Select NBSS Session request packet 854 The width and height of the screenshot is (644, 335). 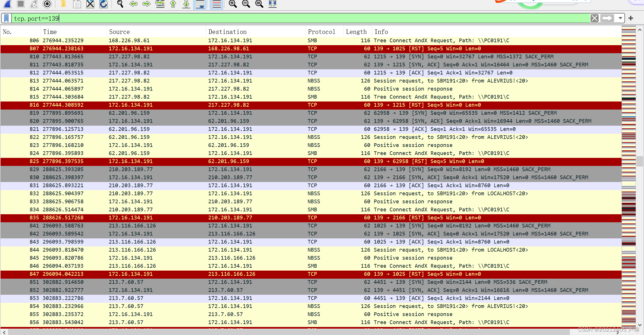[x=311, y=306]
